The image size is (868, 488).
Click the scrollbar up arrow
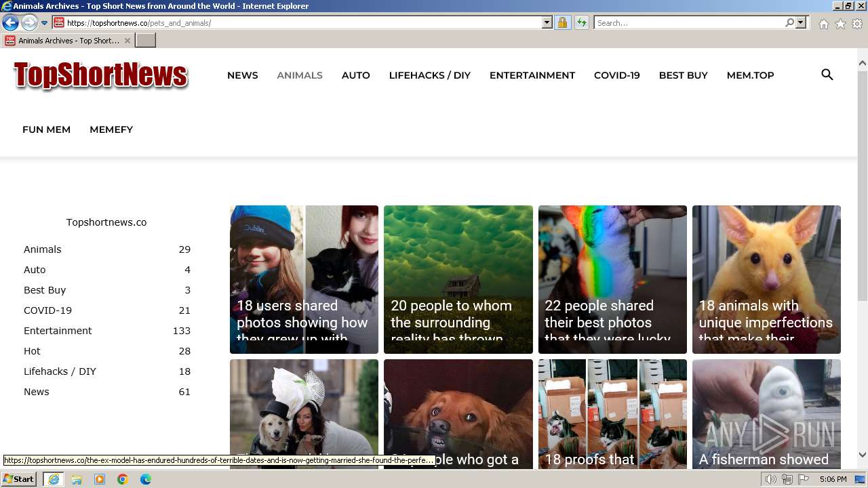point(863,62)
